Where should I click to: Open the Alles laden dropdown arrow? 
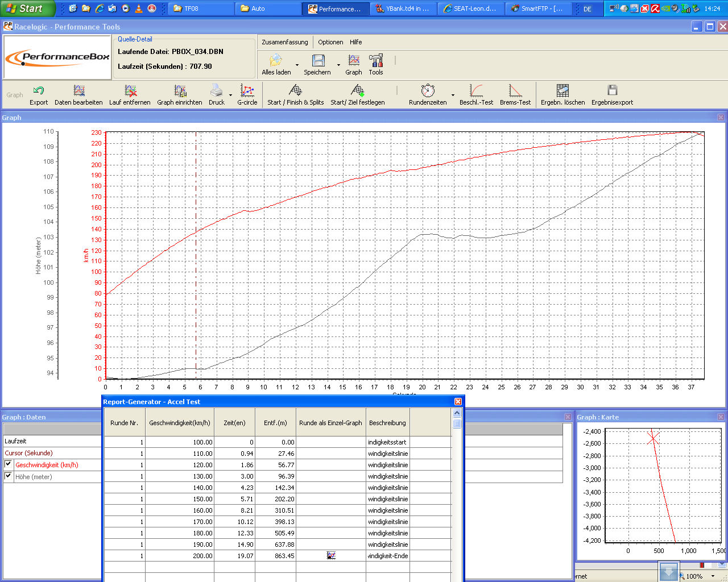[297, 65]
